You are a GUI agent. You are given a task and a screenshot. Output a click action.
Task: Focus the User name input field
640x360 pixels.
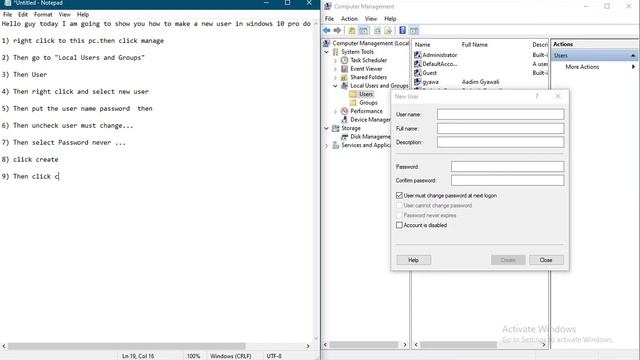(x=500, y=114)
